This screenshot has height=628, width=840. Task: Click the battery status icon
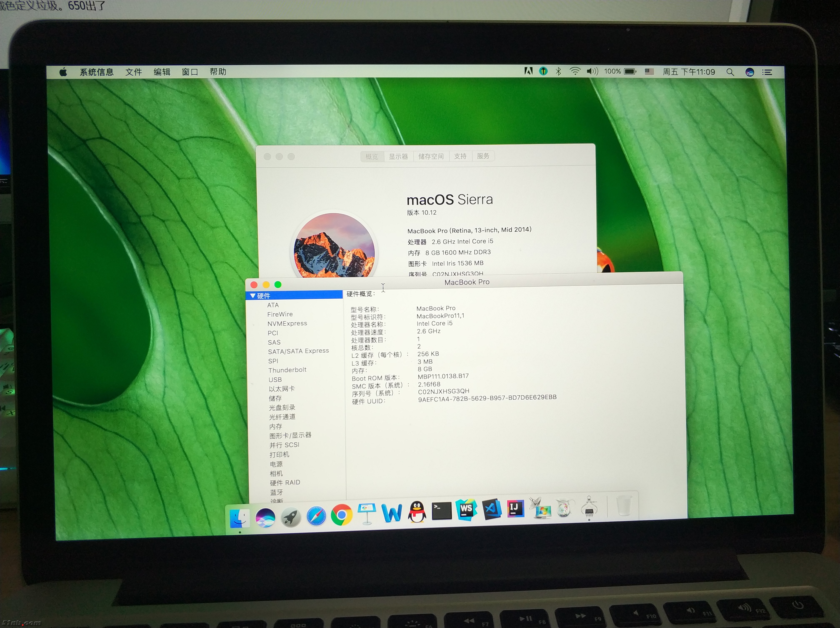(x=630, y=71)
